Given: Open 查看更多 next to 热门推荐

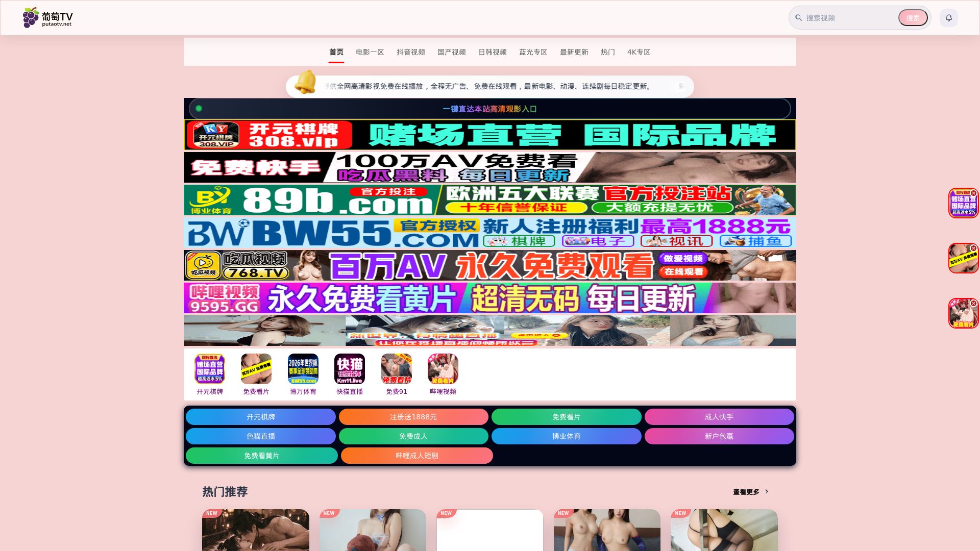Looking at the screenshot, I should click(746, 492).
